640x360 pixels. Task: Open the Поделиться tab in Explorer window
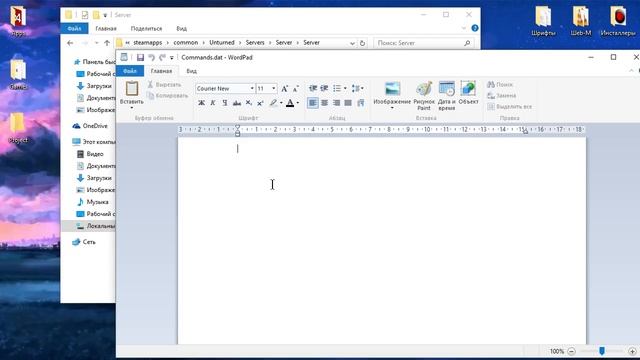tap(146, 29)
